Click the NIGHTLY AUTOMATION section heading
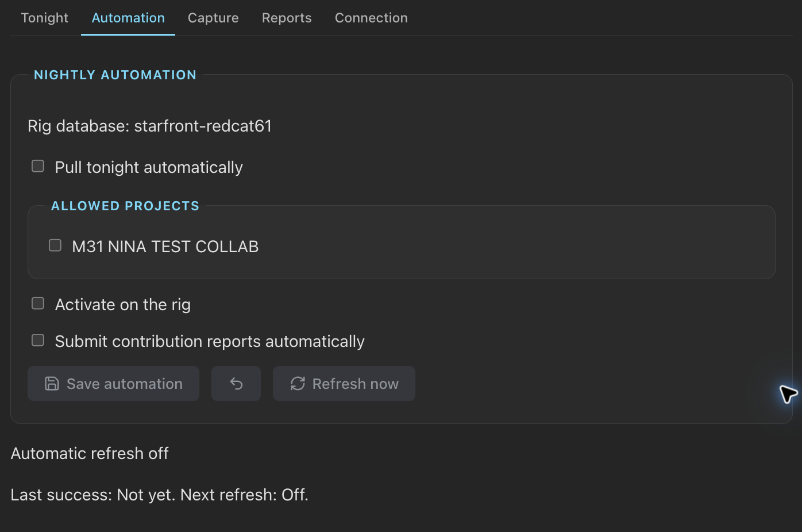 pyautogui.click(x=115, y=75)
